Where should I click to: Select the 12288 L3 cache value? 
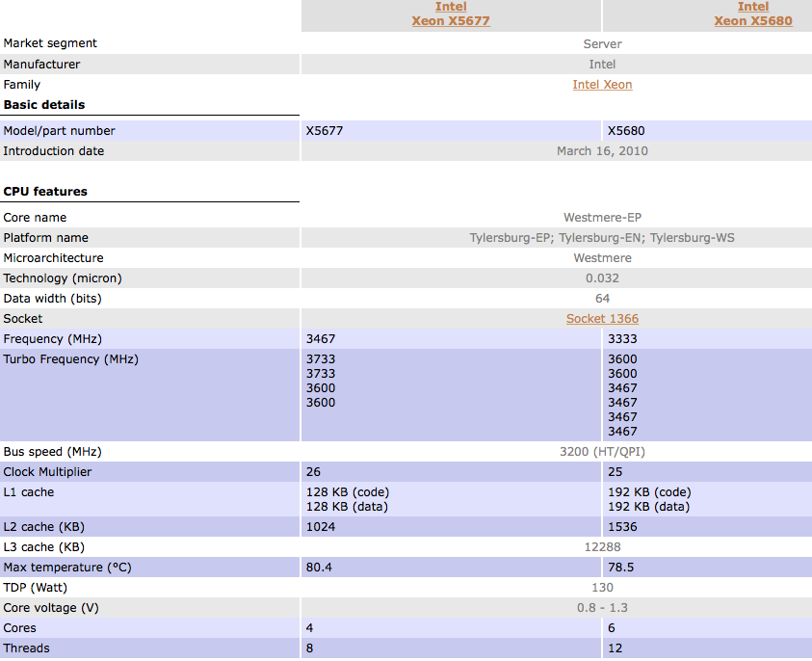602,547
